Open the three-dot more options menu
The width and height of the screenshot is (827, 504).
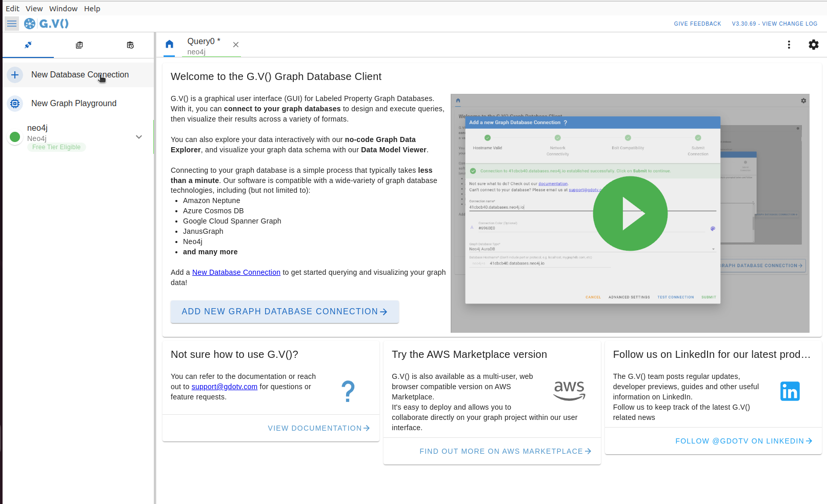tap(789, 45)
